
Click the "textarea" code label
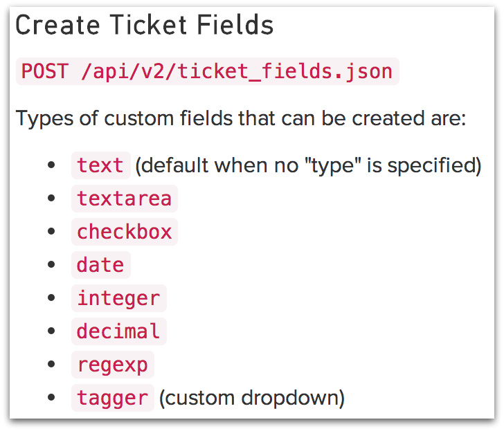[124, 199]
